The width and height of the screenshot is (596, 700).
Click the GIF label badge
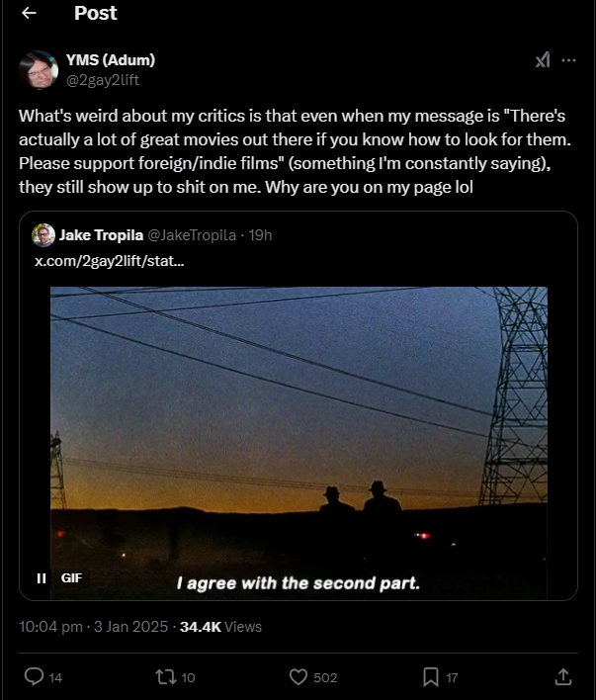tap(71, 578)
